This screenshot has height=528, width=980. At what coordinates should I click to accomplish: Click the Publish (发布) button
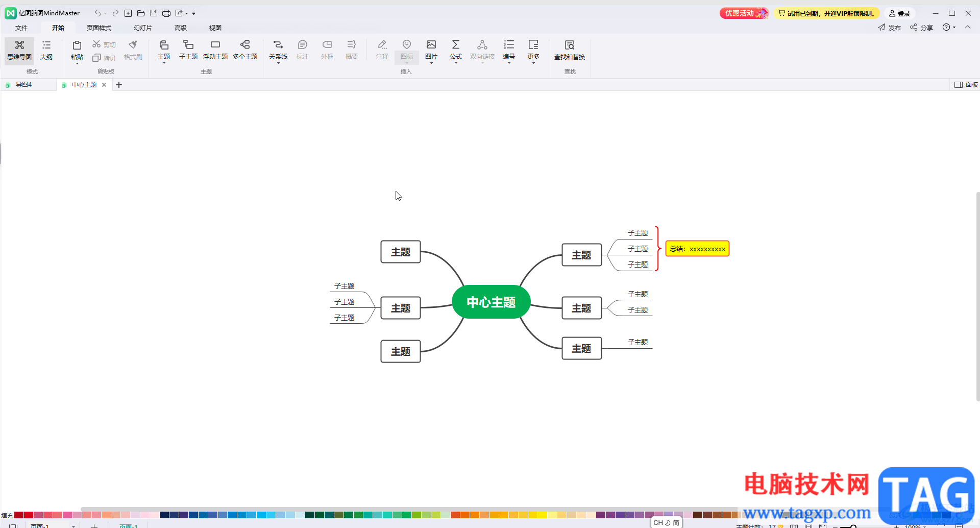pos(889,28)
